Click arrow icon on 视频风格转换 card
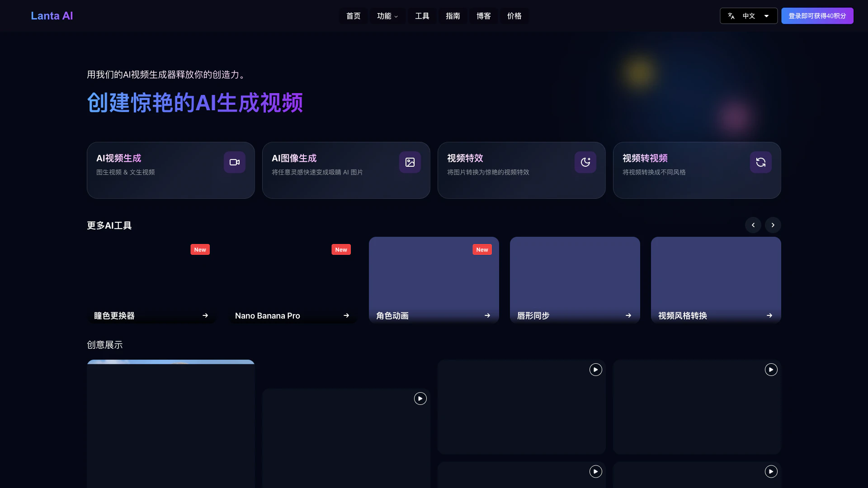Viewport: 868px width, 488px height. click(x=769, y=315)
